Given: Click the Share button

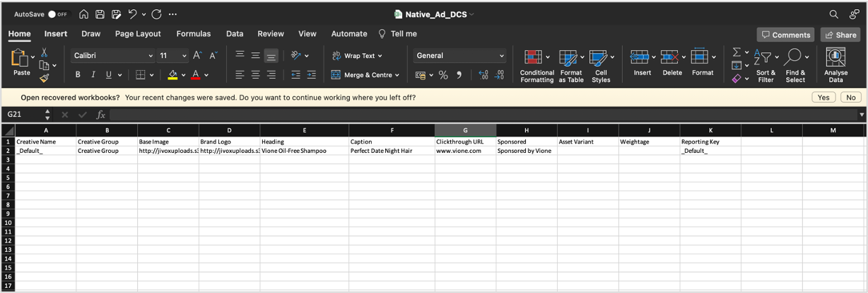Looking at the screenshot, I should point(840,35).
